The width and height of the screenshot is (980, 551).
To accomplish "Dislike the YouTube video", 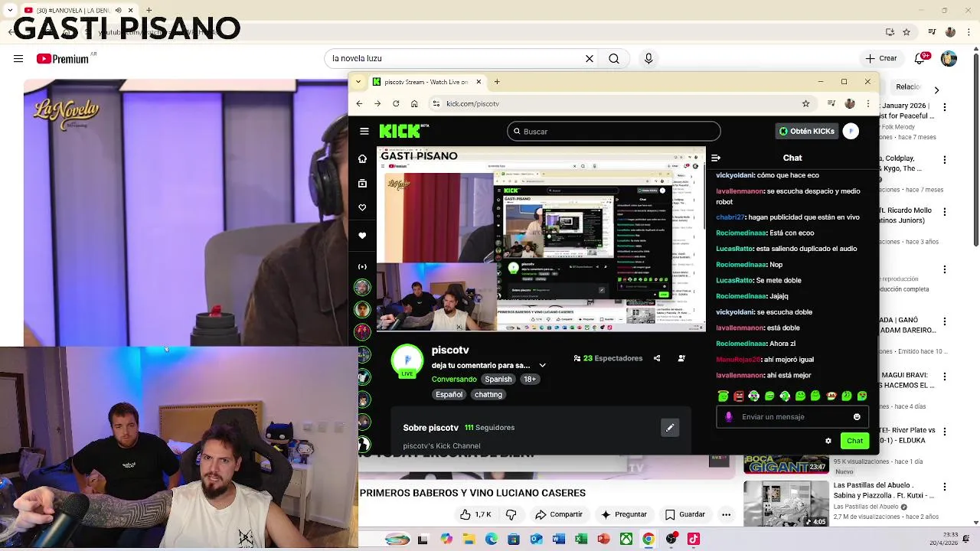I will click(511, 514).
